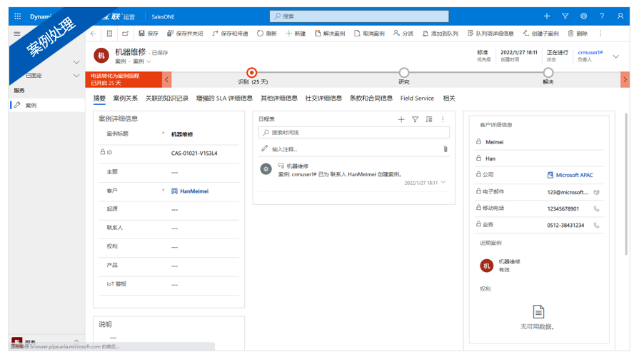Open the HanMeimei customer link
This screenshot has height=357, width=644.
click(x=194, y=191)
